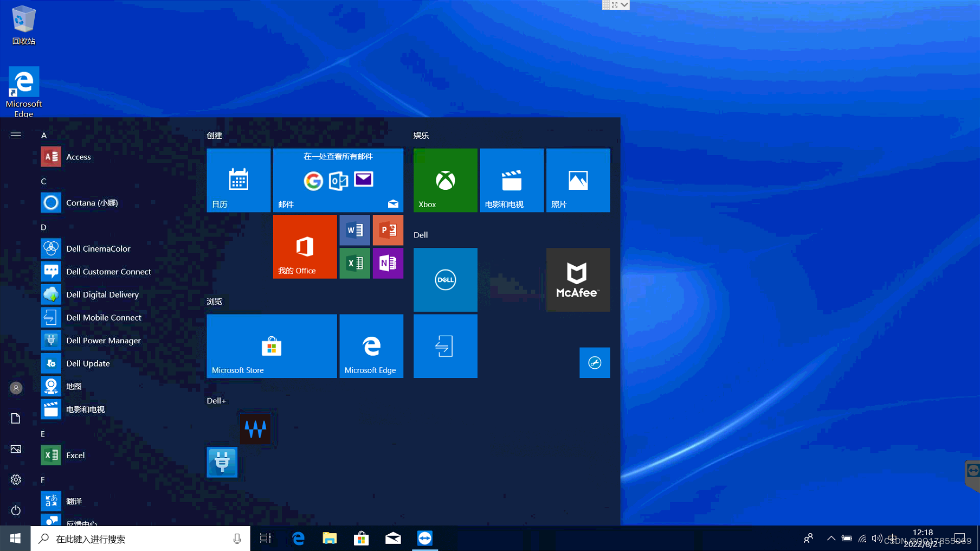Open the Xbox tile
980x551 pixels.
446,180
